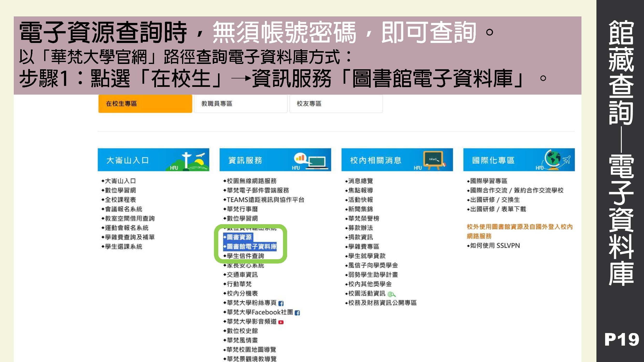
Task: Open the 校內分機表 link
Action: pyautogui.click(x=242, y=293)
